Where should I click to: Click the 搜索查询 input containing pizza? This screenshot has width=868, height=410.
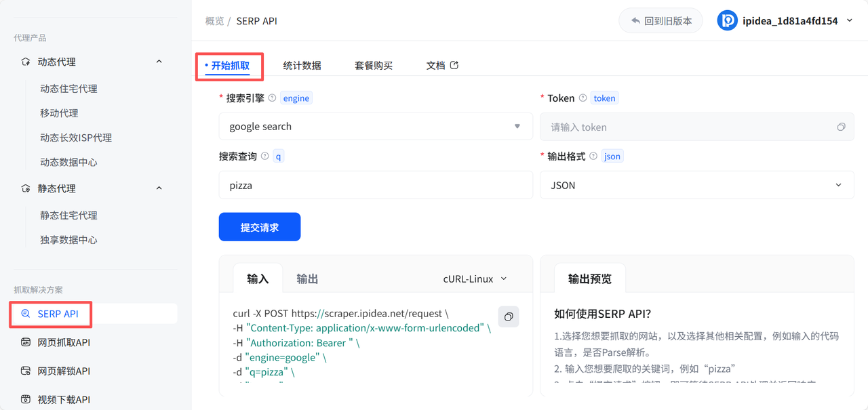[x=375, y=185]
